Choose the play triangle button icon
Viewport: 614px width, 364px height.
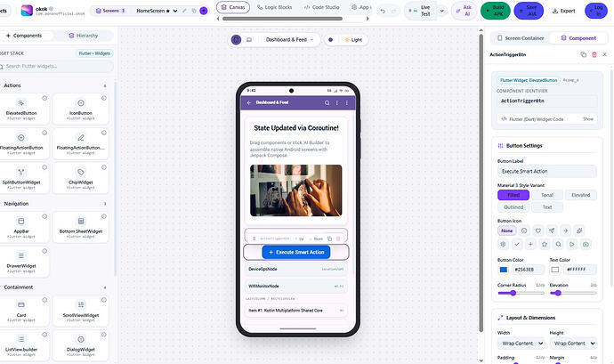coord(571,244)
